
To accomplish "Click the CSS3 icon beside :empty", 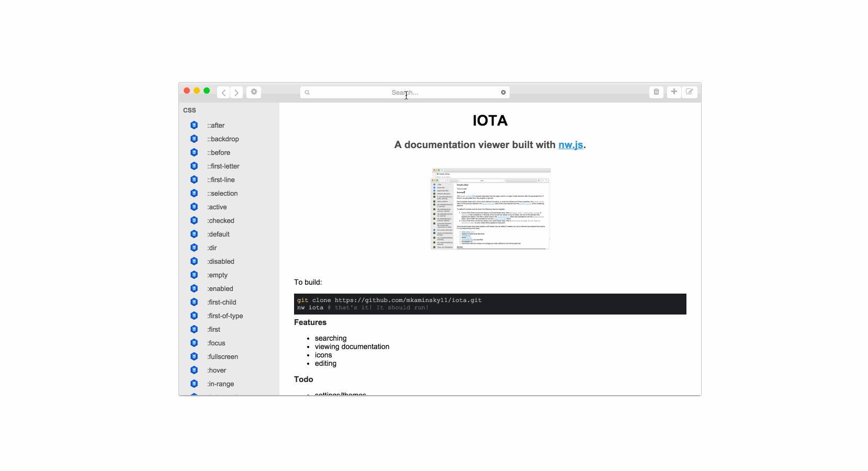I will pyautogui.click(x=194, y=275).
